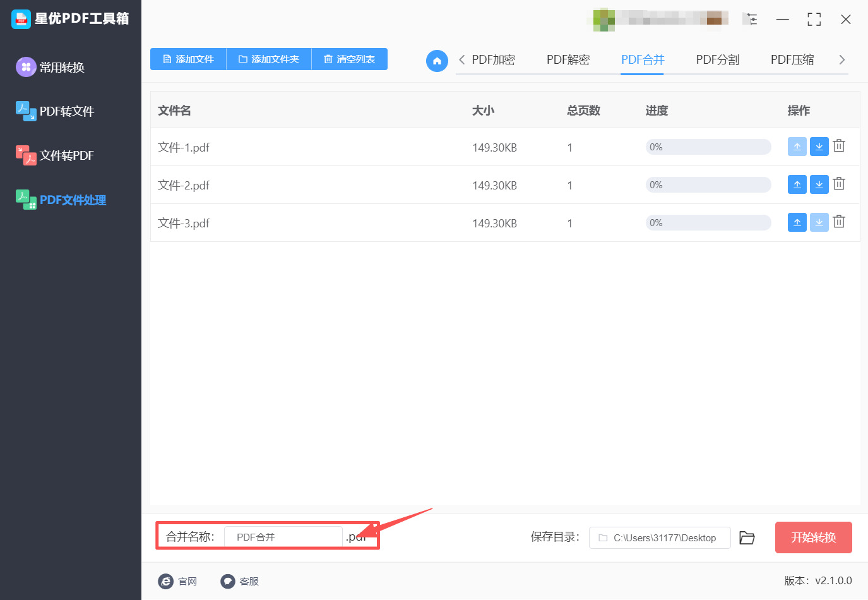Open PDF文件处理 in the sidebar
The image size is (868, 600).
(x=61, y=200)
